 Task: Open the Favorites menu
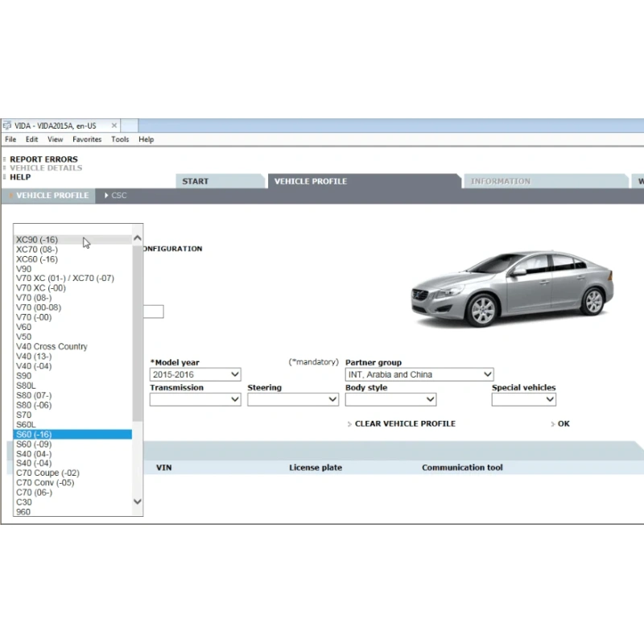coord(87,139)
